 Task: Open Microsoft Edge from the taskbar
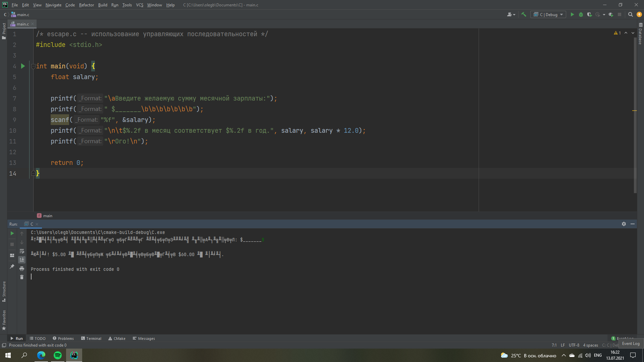click(x=41, y=355)
